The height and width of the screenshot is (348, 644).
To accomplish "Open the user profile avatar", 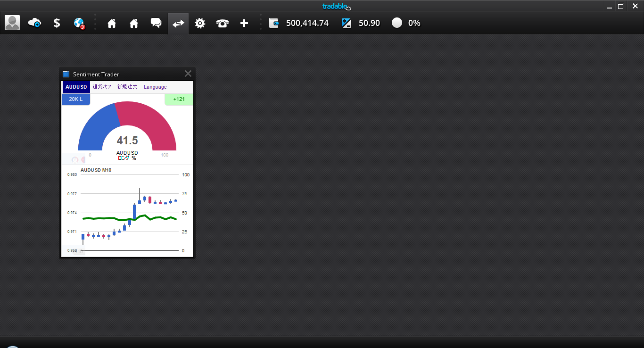I will [x=12, y=23].
